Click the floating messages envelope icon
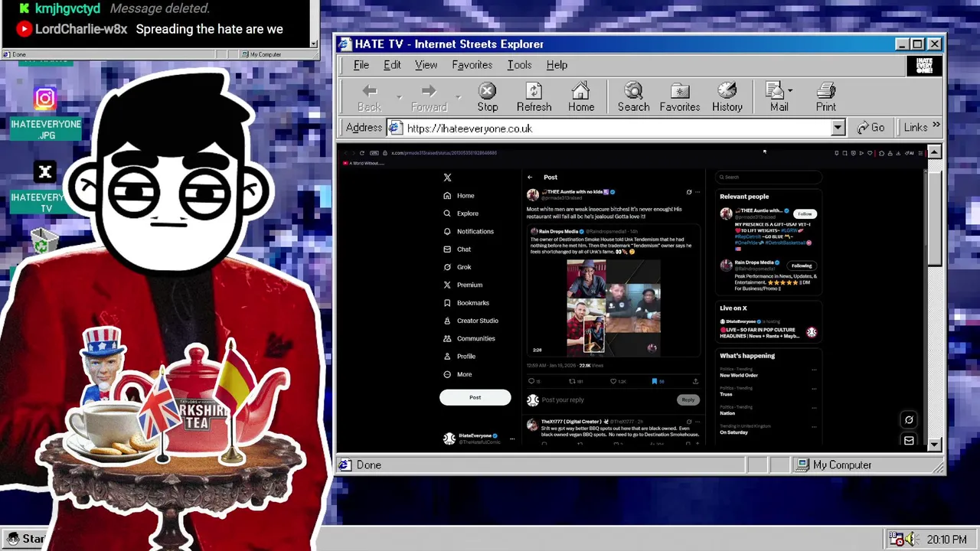 coord(909,440)
